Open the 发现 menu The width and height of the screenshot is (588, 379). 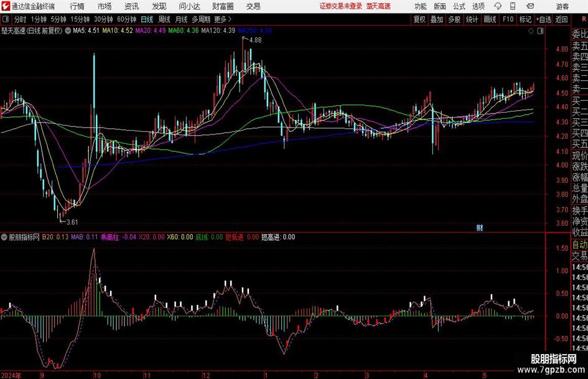[x=159, y=6]
